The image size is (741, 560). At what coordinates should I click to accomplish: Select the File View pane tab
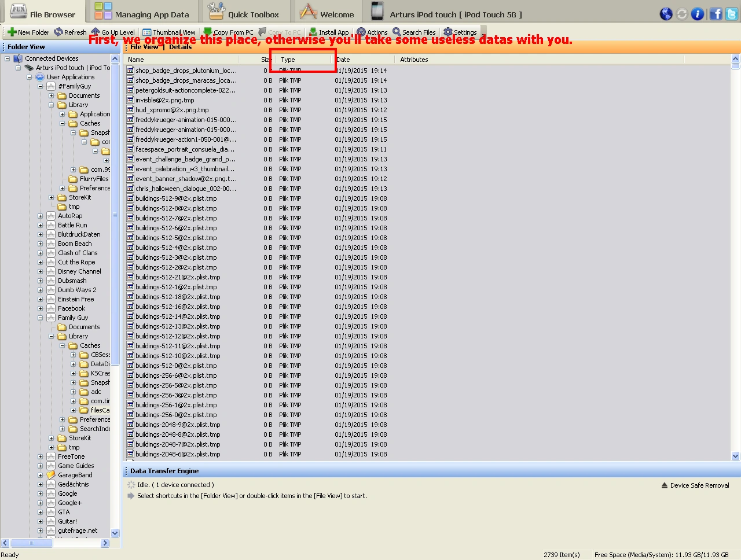(145, 47)
